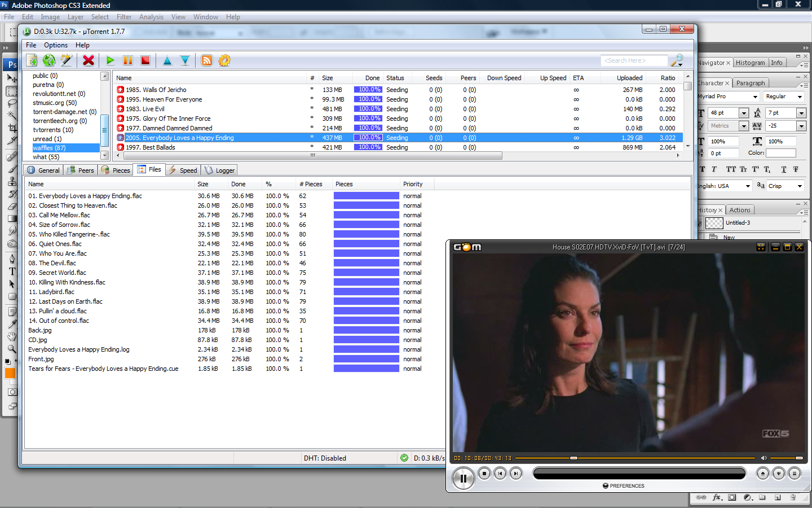Switch to the Speed tab
This screenshot has width=812, height=508.
pyautogui.click(x=183, y=170)
